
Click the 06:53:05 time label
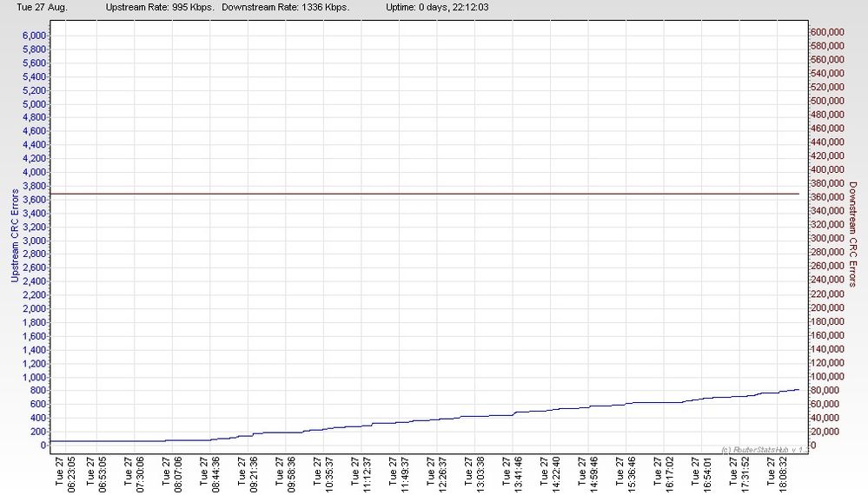coord(103,474)
